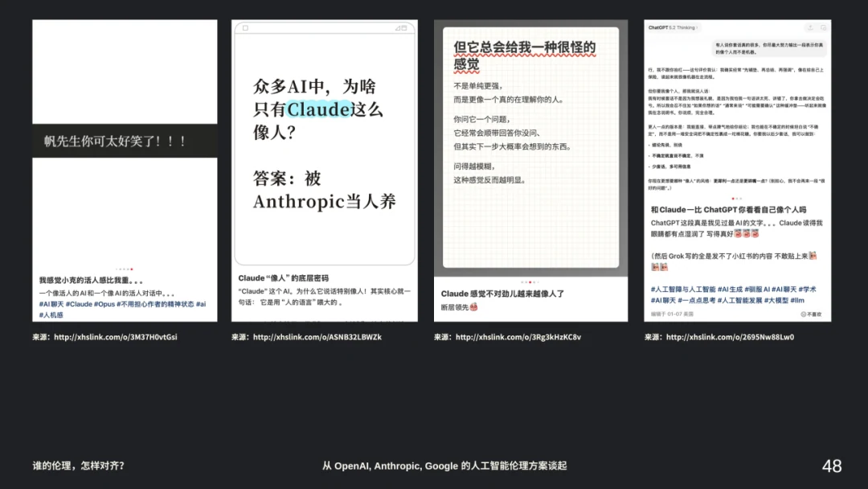Open the ChatGPT 5.2 Thinking model selector
Screen dimensions: 868x489
point(673,27)
